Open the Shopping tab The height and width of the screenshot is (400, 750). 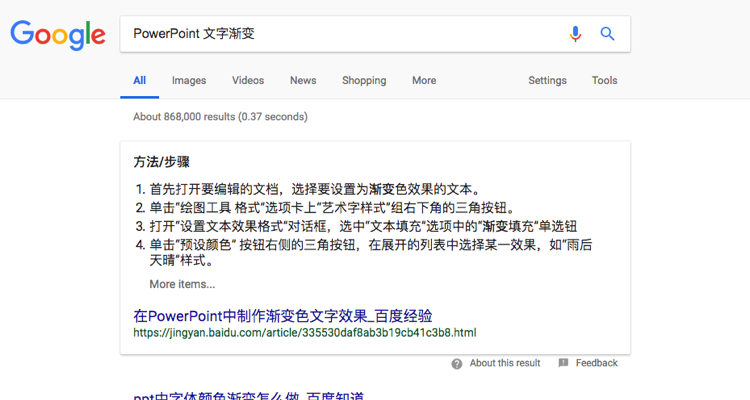pos(364,81)
